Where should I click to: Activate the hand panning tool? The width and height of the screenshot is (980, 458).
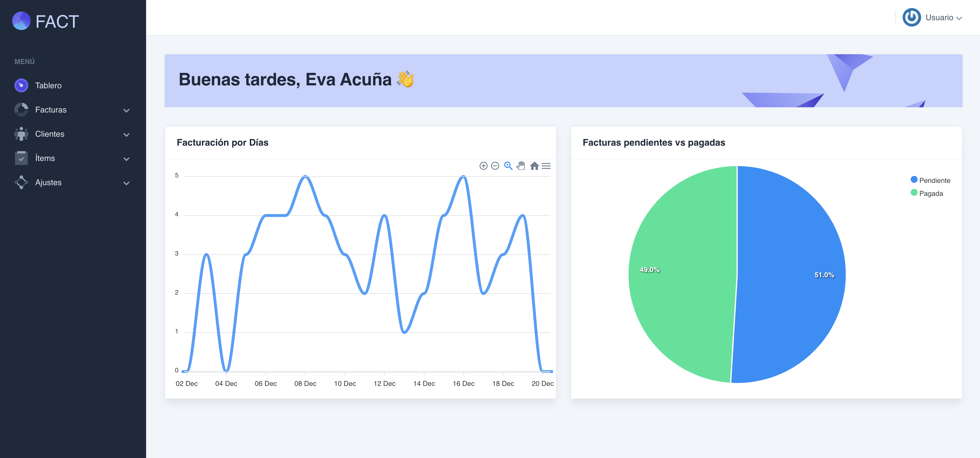(x=521, y=166)
